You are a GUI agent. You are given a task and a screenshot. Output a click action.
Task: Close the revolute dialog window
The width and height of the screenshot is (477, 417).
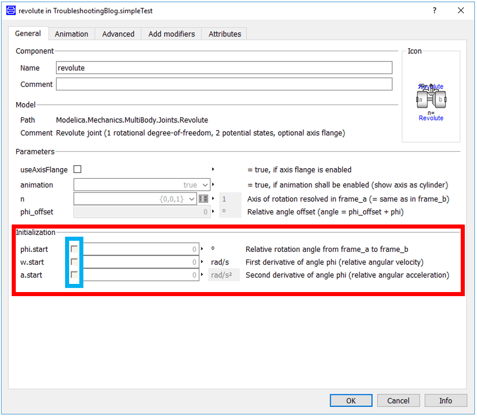point(461,10)
